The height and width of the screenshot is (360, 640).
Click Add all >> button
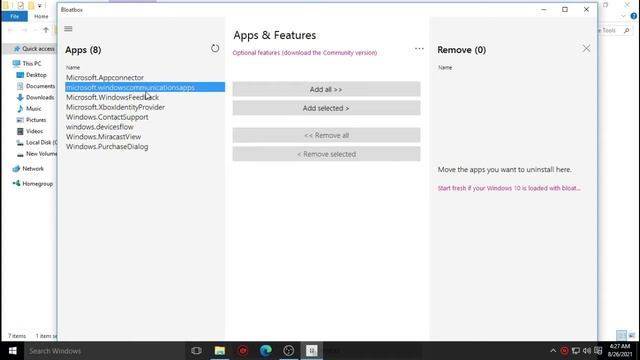point(326,89)
